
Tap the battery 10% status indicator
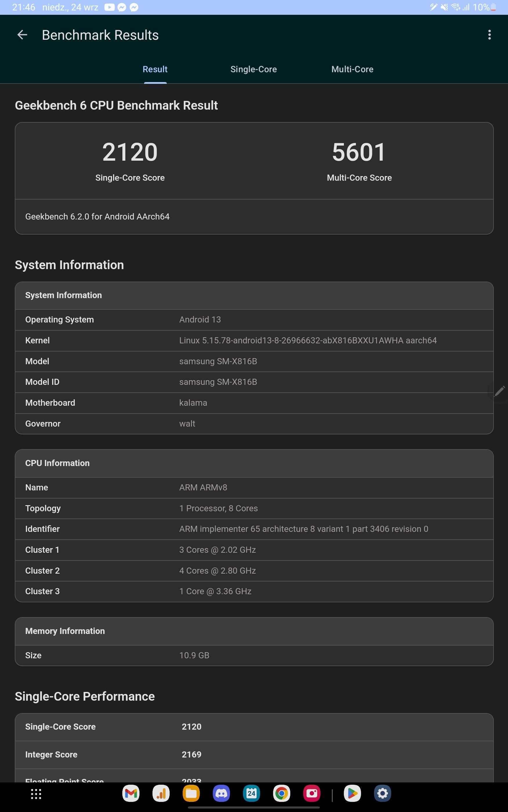484,7
